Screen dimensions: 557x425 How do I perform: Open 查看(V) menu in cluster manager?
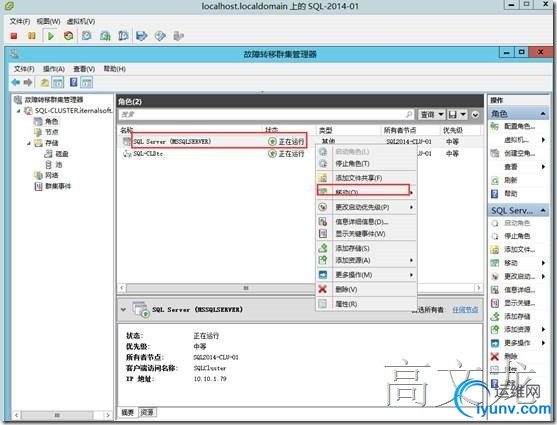point(84,69)
